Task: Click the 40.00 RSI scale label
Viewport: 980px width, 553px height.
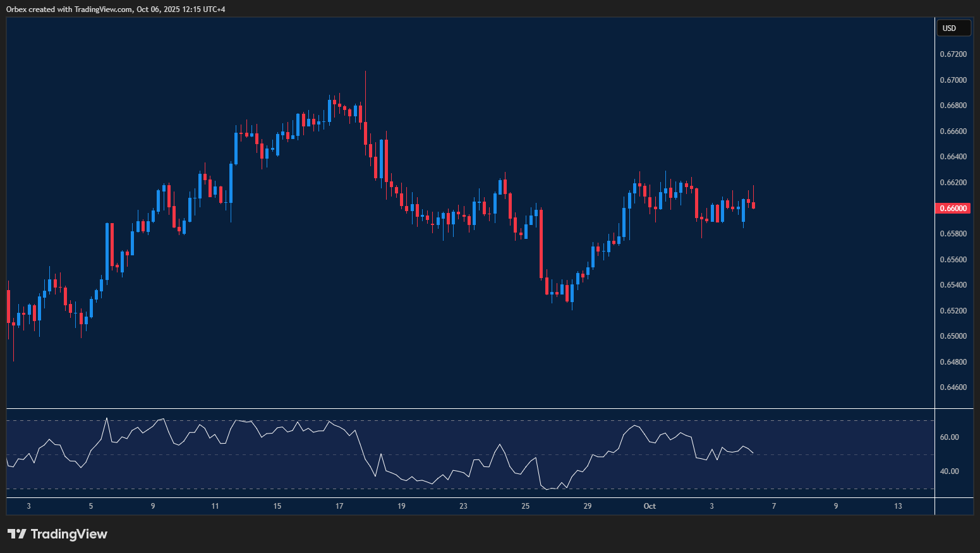Action: pyautogui.click(x=950, y=471)
